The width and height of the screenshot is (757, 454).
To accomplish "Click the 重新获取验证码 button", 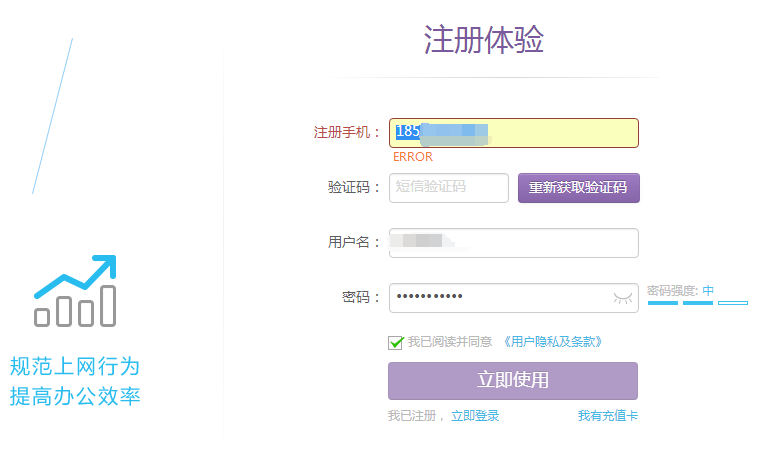I will click(x=578, y=187).
